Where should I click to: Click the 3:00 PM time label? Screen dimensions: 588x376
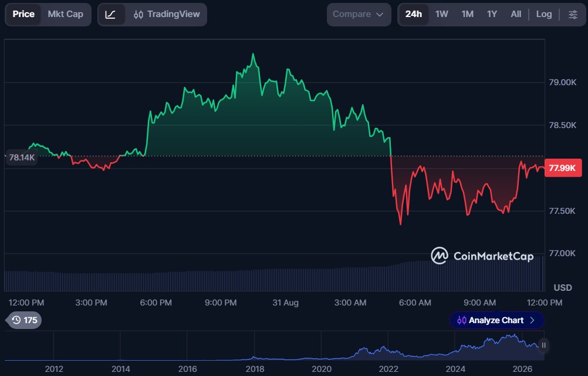click(91, 303)
